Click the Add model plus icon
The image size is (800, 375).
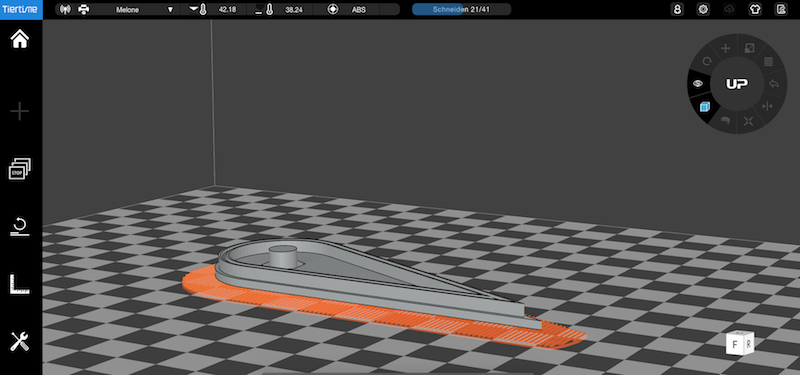[x=20, y=111]
